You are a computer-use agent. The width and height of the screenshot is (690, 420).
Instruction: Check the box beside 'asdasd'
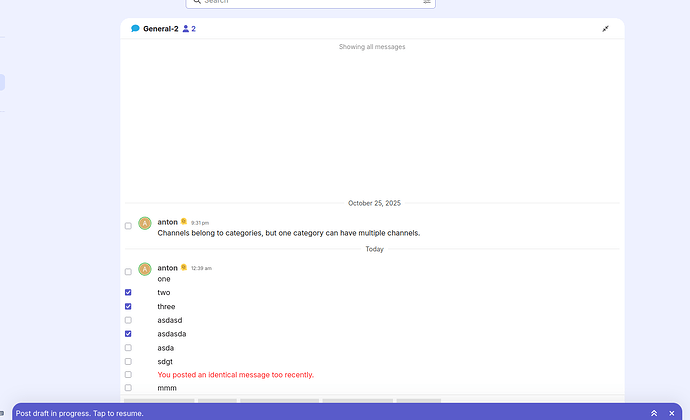coord(128,320)
